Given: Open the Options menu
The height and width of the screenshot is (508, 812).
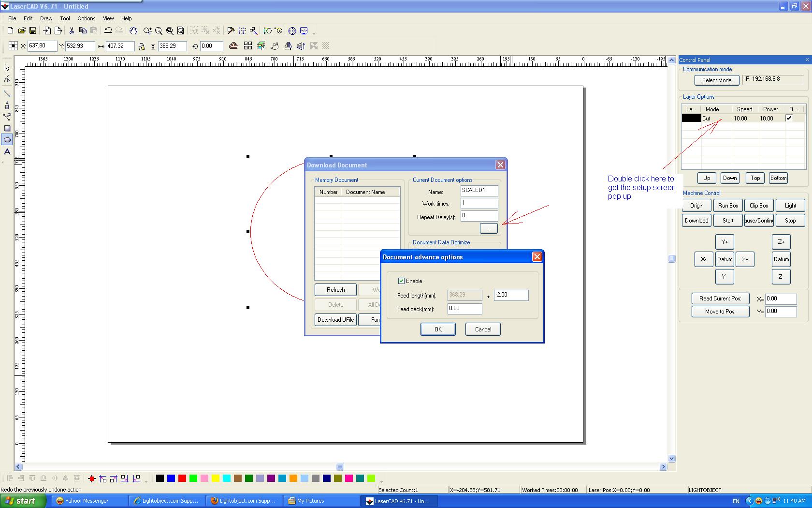Looking at the screenshot, I should (86, 18).
